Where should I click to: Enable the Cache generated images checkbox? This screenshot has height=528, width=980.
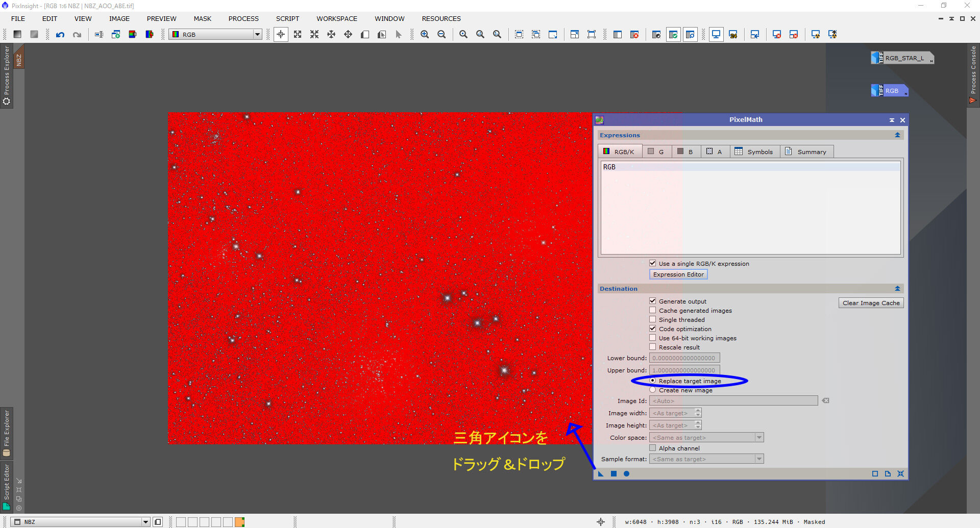tap(653, 310)
